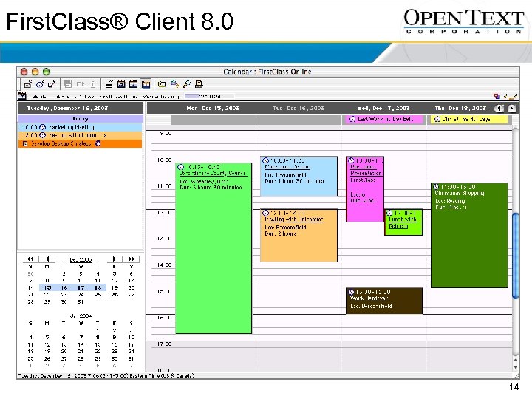Click the yellow folder toolbar icon
The width and height of the screenshot is (532, 399).
coord(162,83)
